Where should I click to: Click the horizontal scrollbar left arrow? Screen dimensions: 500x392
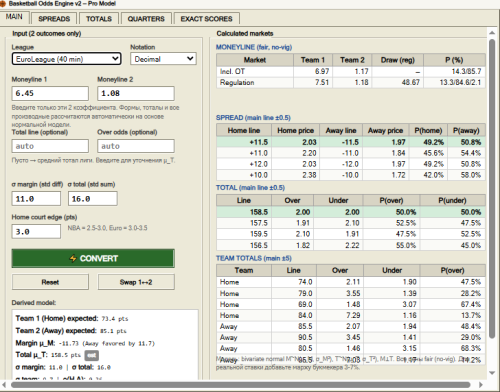coord(4,385)
